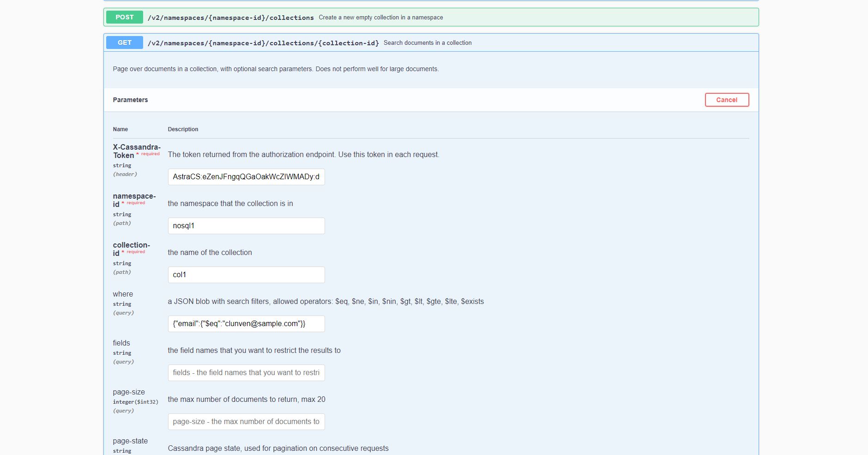The image size is (868, 455).
Task: Click the Cassandra page state description text
Action: [278, 448]
